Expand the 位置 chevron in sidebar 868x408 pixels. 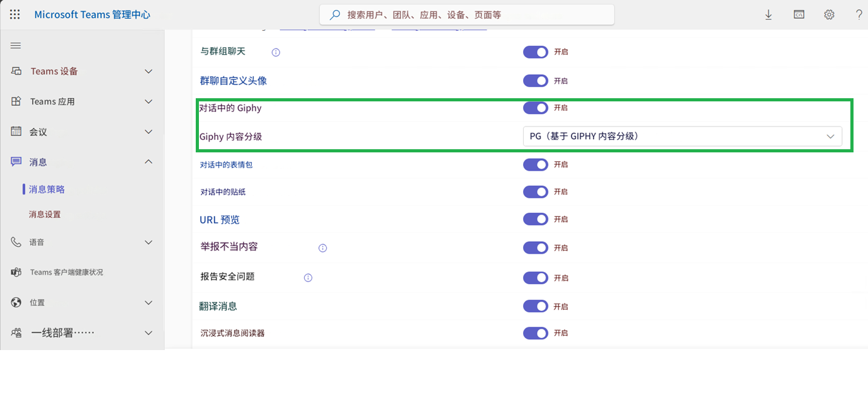click(x=149, y=302)
